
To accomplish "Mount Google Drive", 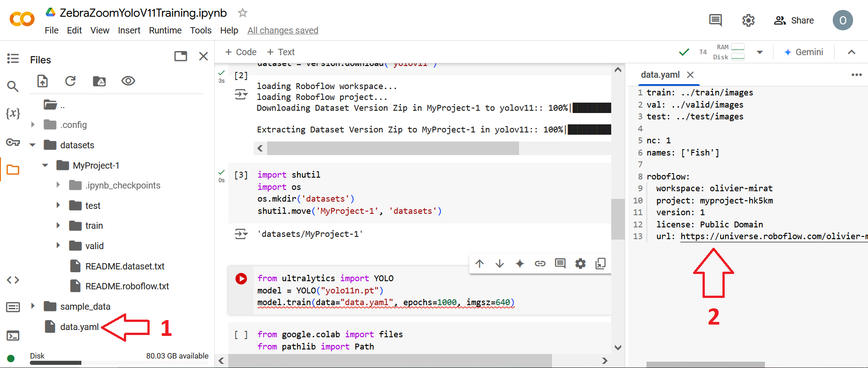I will [x=99, y=81].
